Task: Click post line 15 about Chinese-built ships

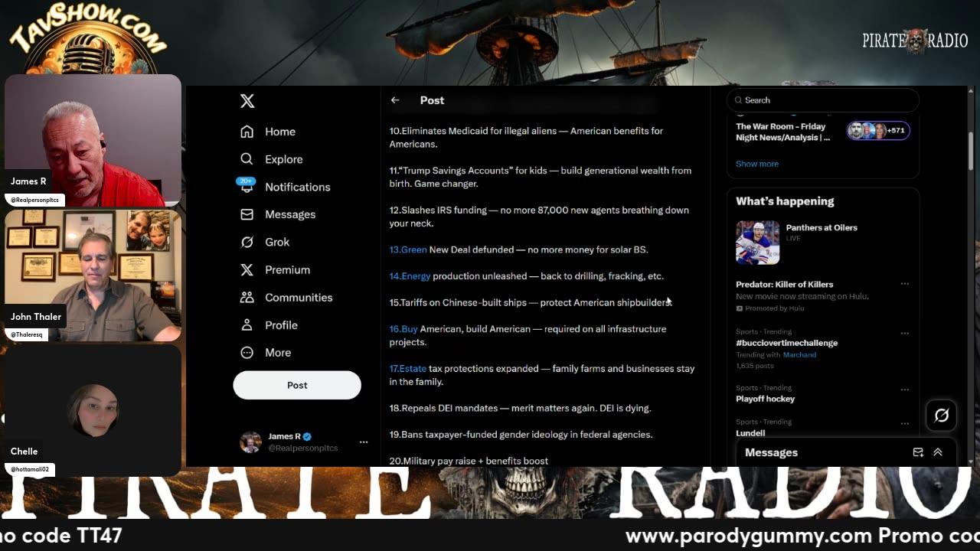Action: pos(531,302)
